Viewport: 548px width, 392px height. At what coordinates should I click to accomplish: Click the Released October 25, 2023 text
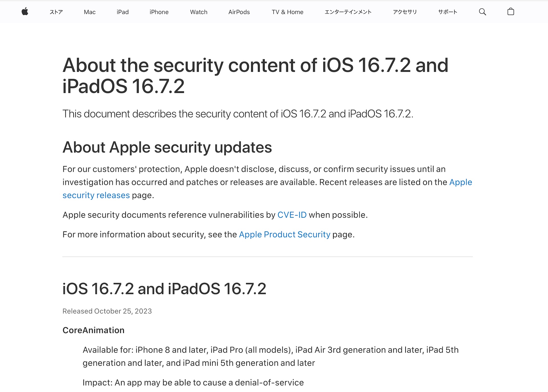[x=107, y=311]
